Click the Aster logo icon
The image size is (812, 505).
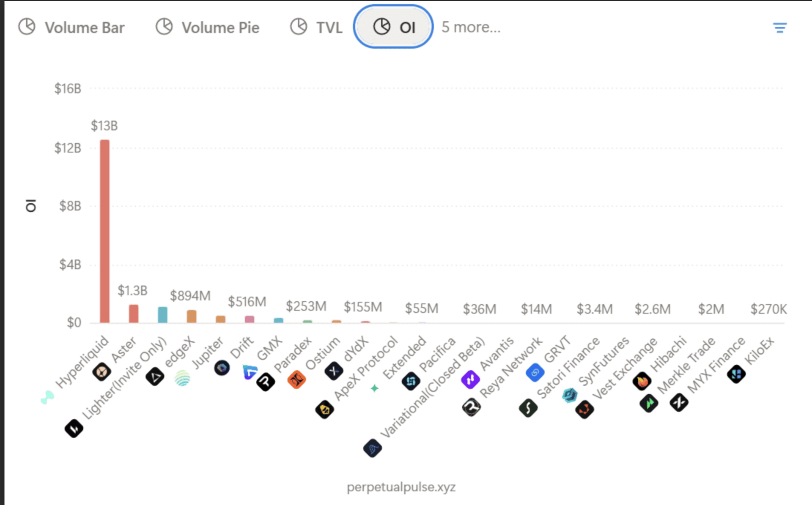[101, 372]
